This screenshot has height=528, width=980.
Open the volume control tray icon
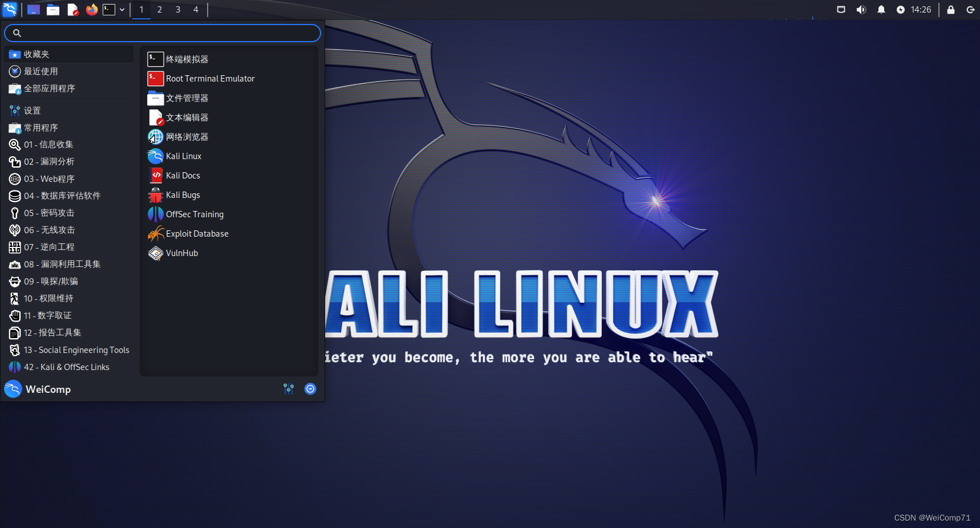click(861, 10)
